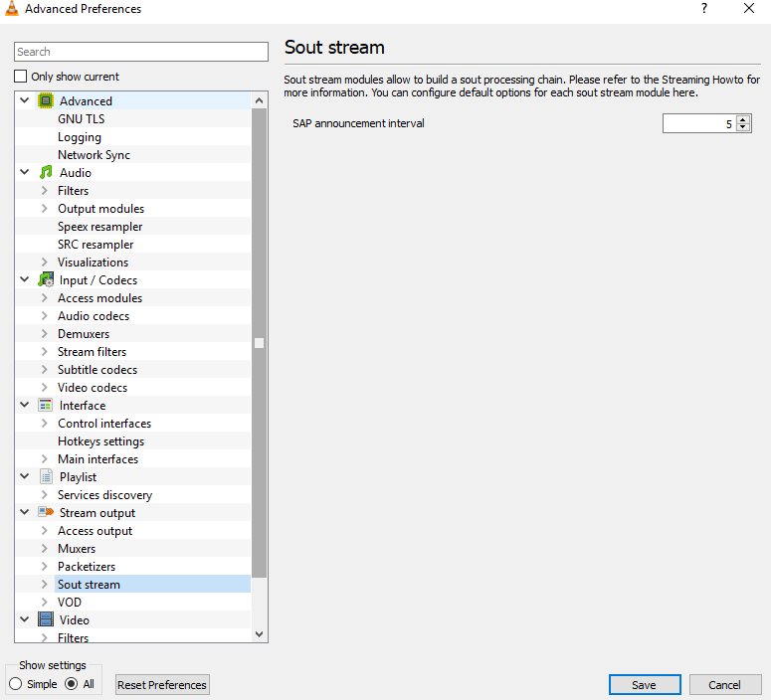
Task: Close the Advanced Preferences window
Action: pyautogui.click(x=748, y=8)
